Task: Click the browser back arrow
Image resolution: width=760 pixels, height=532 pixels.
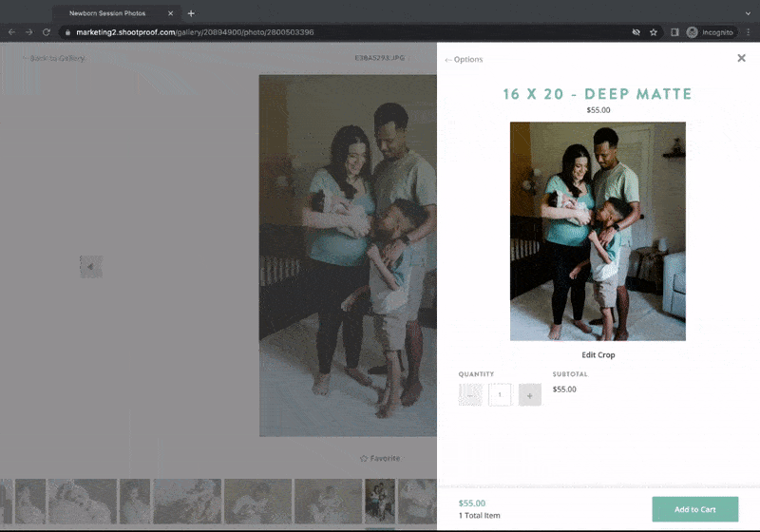Action: [11, 32]
